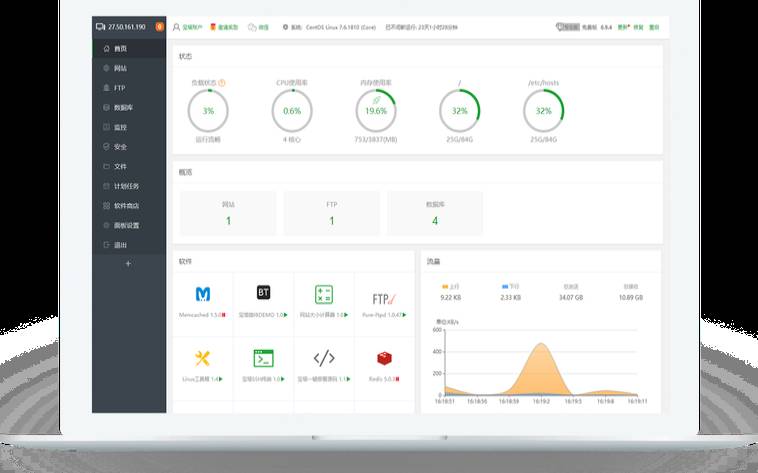758x473 pixels.
Task: Click the CPU使用率 circular gauge
Action: point(292,111)
